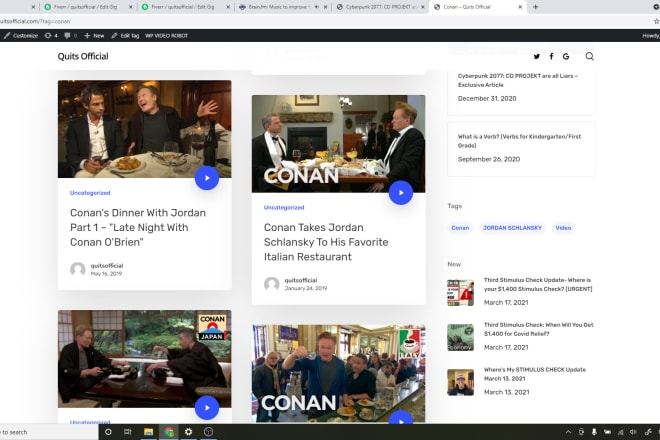
Task: Open Third Stimulus Check Update urgent post
Action: pos(538,284)
